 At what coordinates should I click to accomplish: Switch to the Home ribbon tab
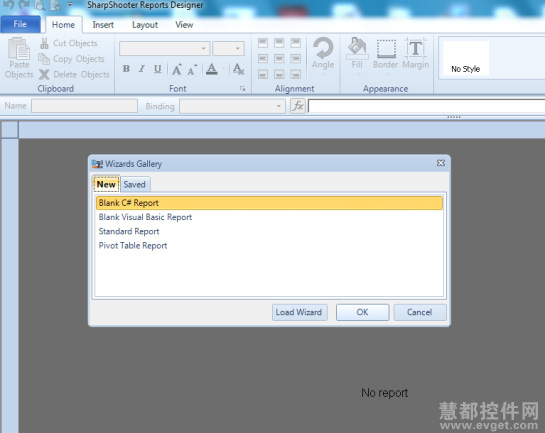(x=63, y=25)
